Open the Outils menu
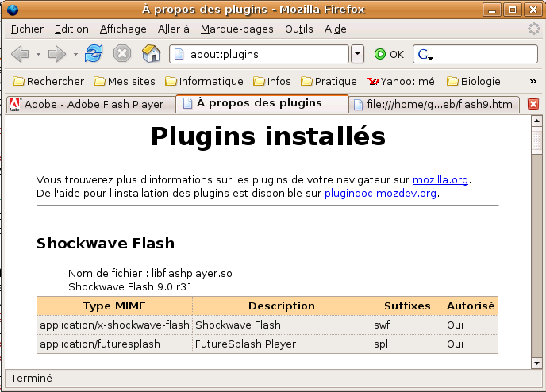This screenshot has width=546, height=392. [299, 29]
